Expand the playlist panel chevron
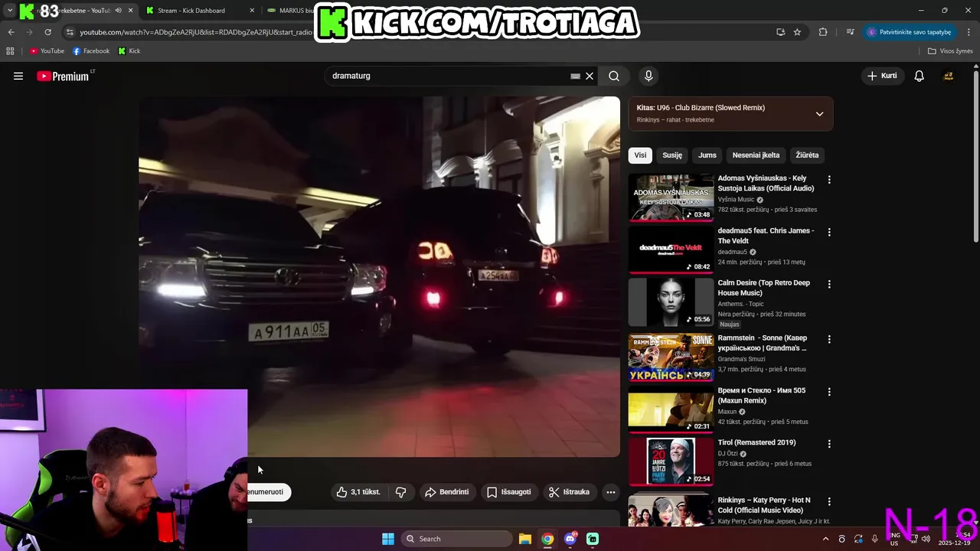 (x=819, y=114)
